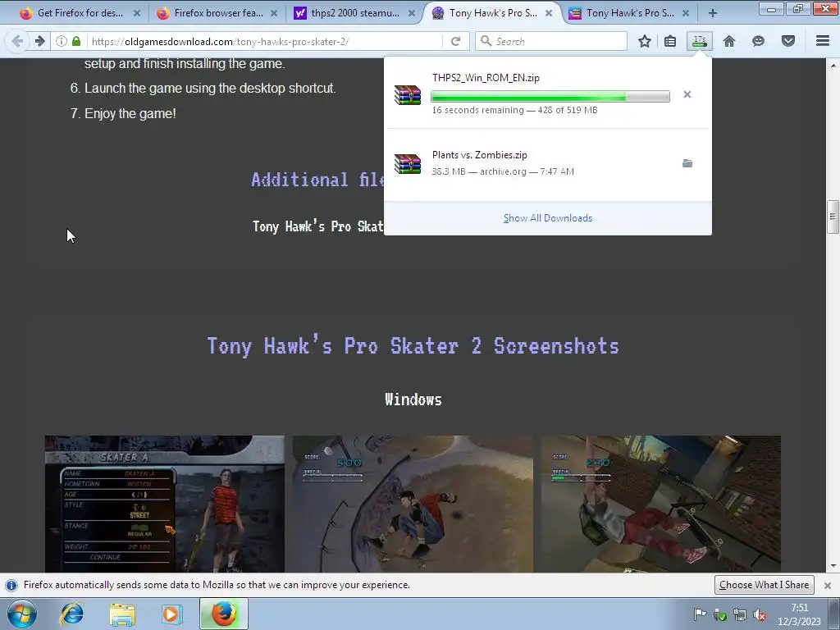The width and height of the screenshot is (840, 630).
Task: Click the Windows subheading text
Action: [413, 399]
